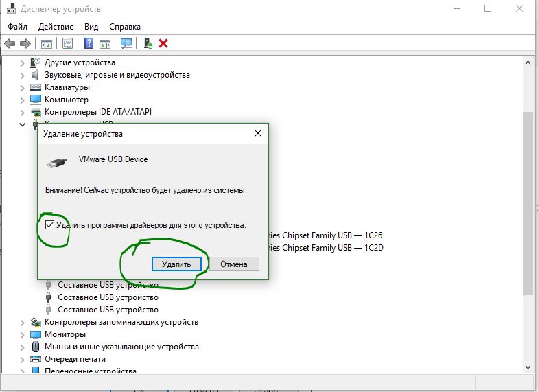Select Chipset Family USB — 1C26 entry
The image size is (538, 392).
click(x=325, y=235)
